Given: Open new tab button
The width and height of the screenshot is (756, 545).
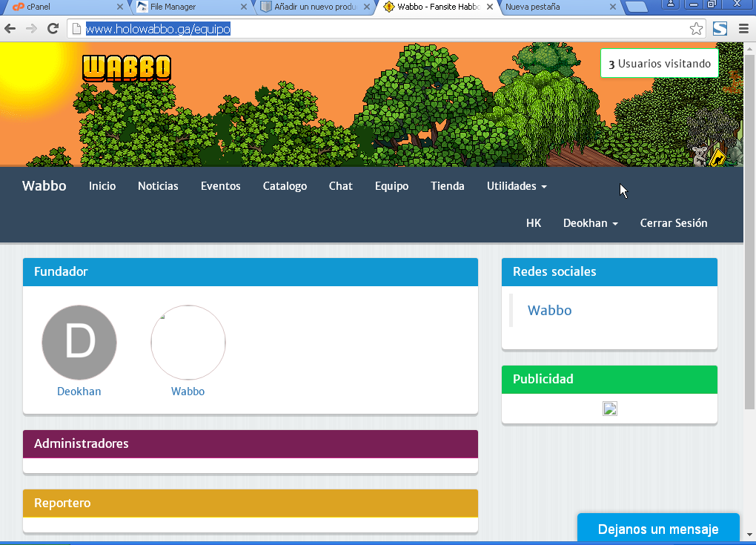Looking at the screenshot, I should pyautogui.click(x=637, y=7).
